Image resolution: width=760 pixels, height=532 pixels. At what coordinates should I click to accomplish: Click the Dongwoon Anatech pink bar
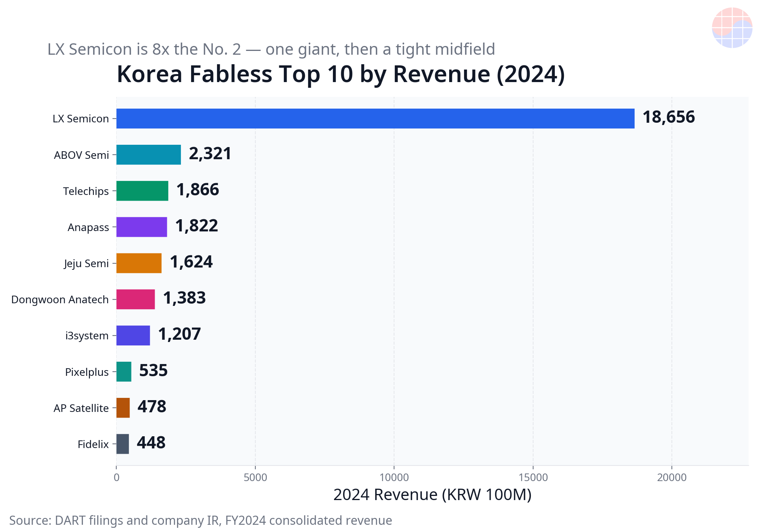(136, 299)
